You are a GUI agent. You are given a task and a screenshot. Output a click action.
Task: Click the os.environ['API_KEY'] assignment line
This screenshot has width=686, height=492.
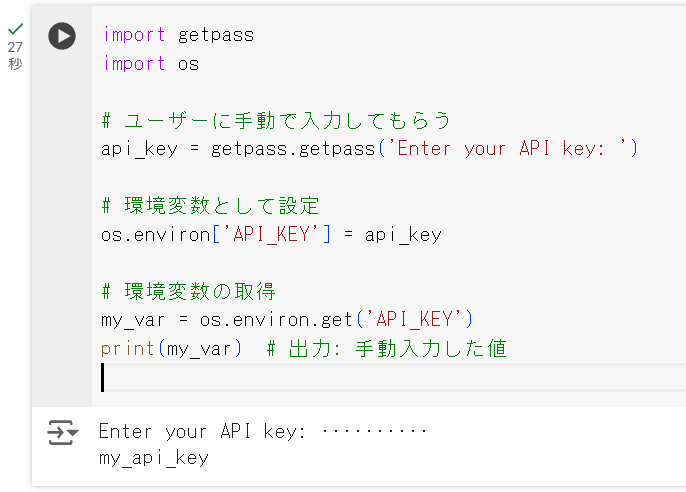(270, 235)
